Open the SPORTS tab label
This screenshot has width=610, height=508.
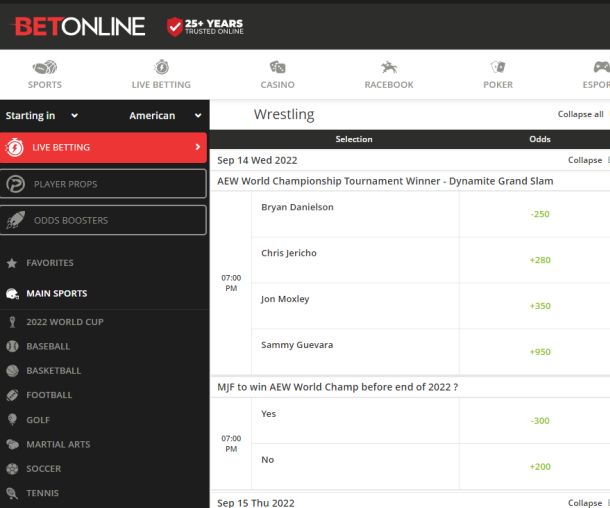click(45, 85)
